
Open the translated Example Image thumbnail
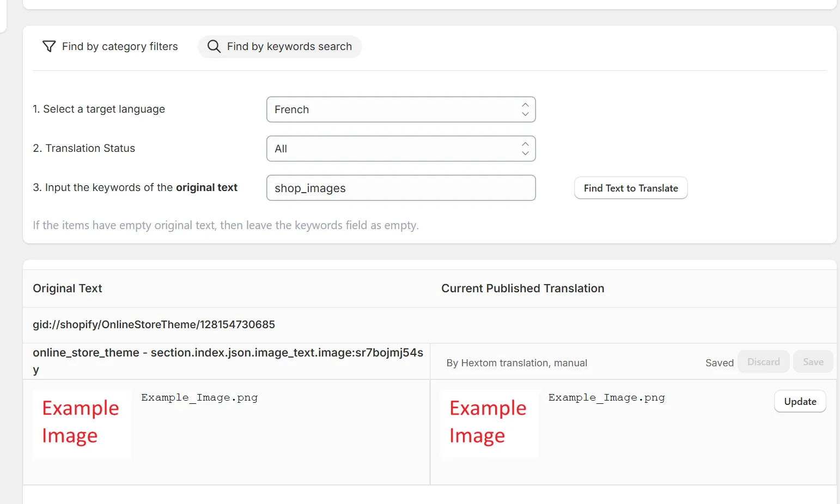[x=489, y=424]
